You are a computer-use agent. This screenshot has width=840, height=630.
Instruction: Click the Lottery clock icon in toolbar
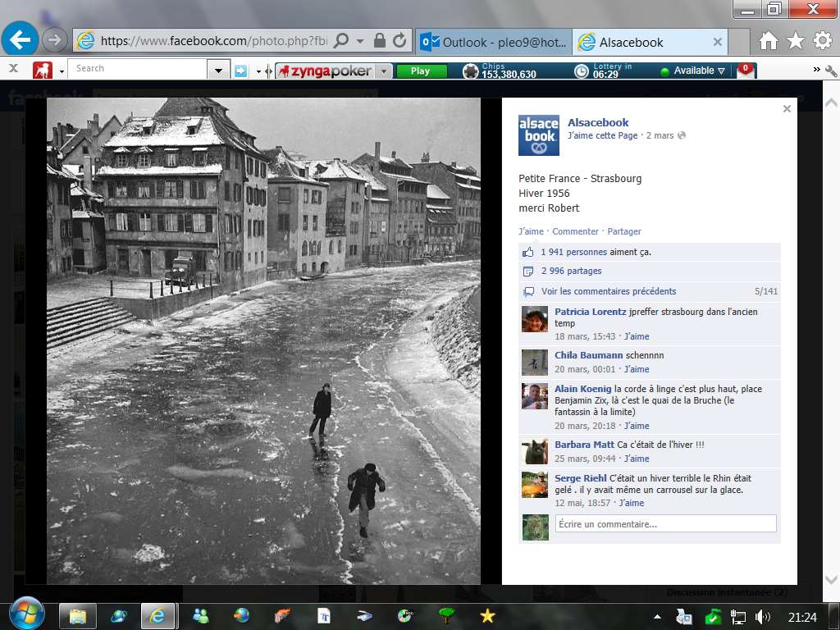coord(581,71)
